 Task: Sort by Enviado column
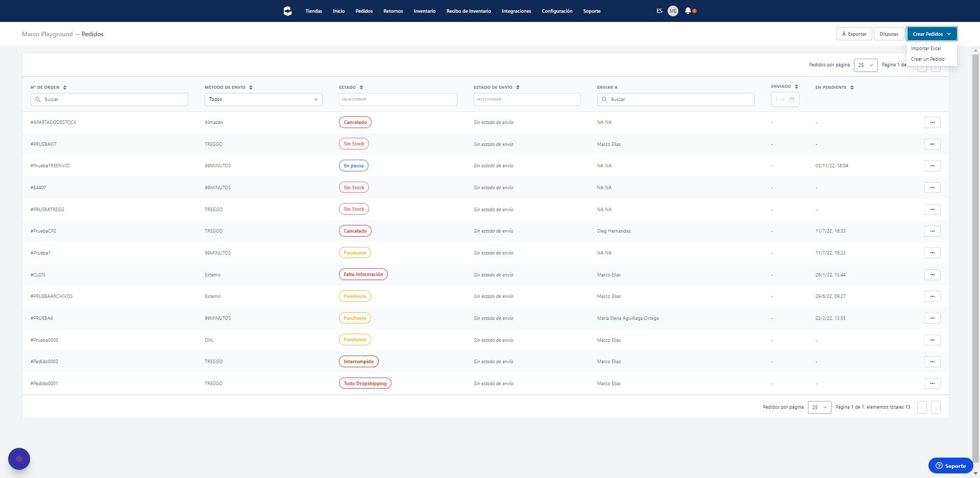pos(796,87)
